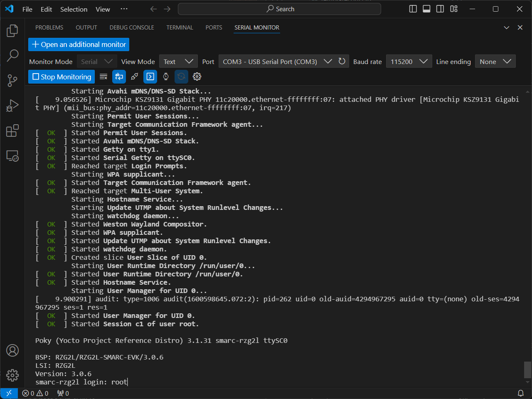Open the File menu
Viewport: 532px width, 399px height.
27,9
